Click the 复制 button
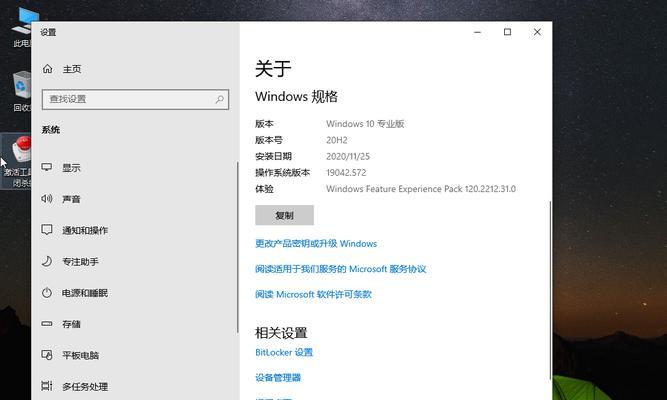This screenshot has height=400, width=667. (285, 215)
